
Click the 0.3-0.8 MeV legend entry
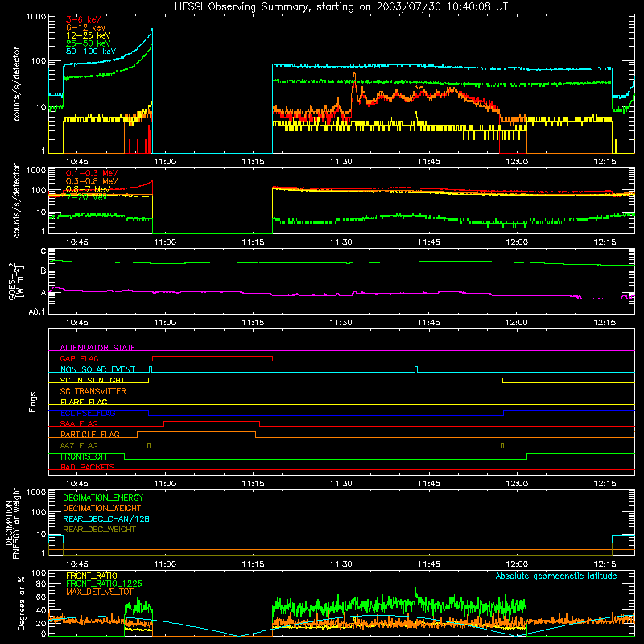[92, 181]
